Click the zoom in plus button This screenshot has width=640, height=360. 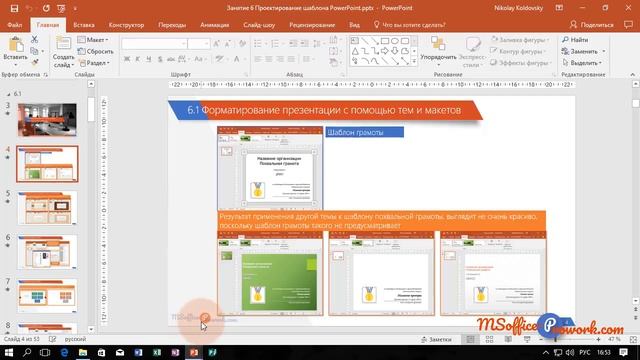tap(598, 339)
